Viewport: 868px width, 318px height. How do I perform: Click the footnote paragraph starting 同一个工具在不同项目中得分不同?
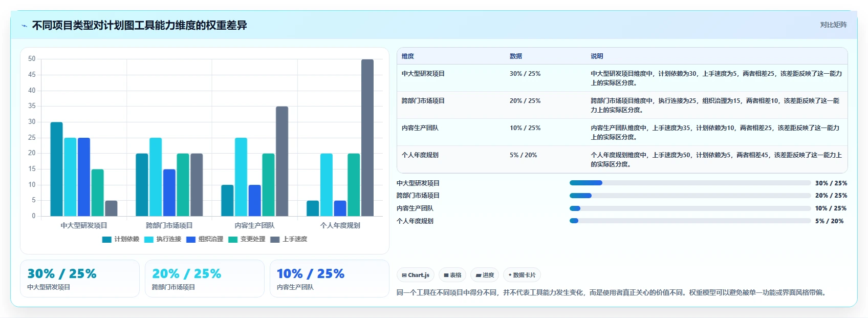coord(613,293)
